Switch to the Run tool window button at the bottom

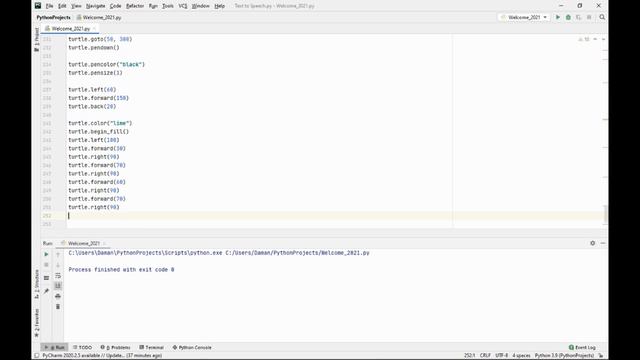pos(55,347)
